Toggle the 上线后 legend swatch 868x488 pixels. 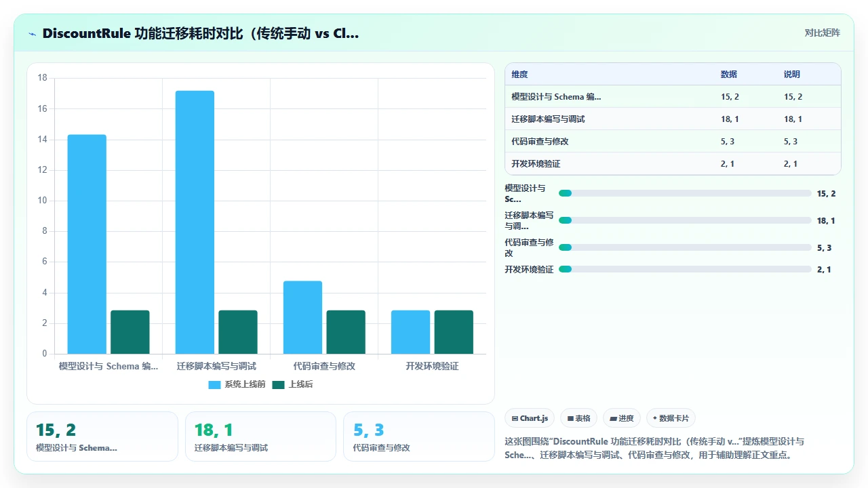pos(278,384)
